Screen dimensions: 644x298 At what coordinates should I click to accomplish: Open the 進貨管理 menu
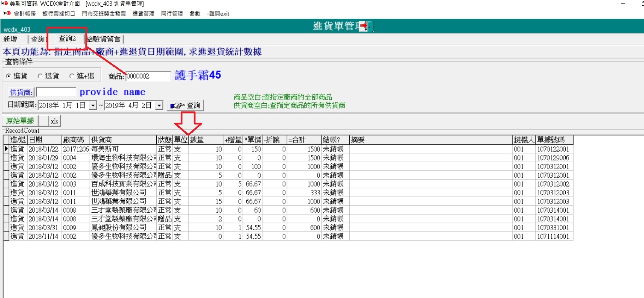[143, 14]
